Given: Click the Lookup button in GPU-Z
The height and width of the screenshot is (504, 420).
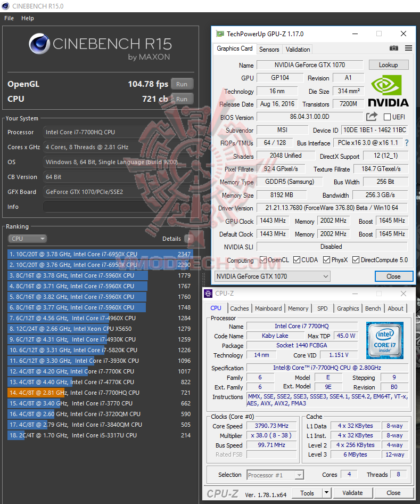Looking at the screenshot, I should [389, 65].
